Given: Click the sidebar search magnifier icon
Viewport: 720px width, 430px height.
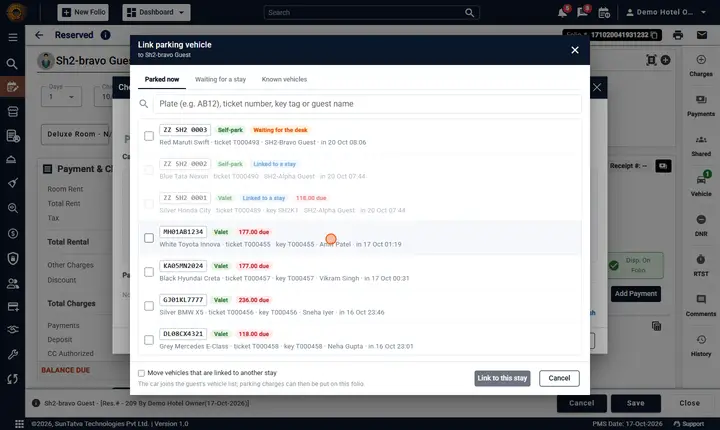Looking at the screenshot, I should coord(12,64).
